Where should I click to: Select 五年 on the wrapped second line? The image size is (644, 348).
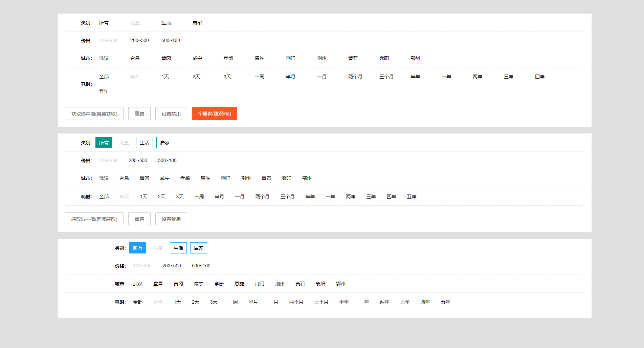coord(104,91)
